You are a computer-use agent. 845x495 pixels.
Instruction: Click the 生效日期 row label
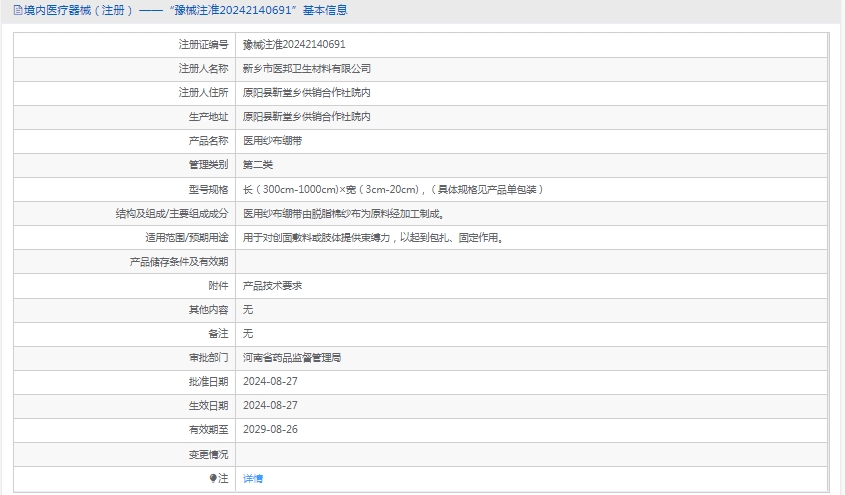pos(208,405)
